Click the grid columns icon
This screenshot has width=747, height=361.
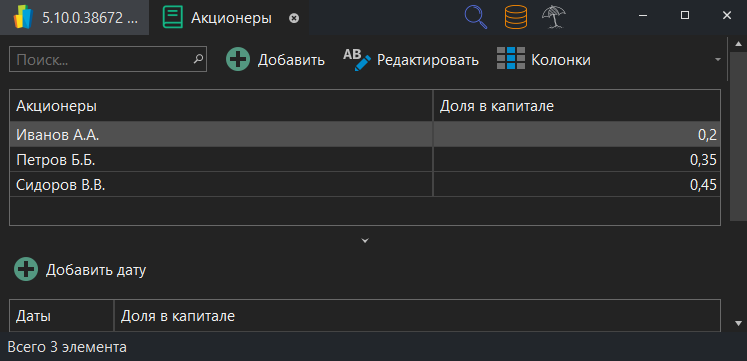click(x=511, y=59)
